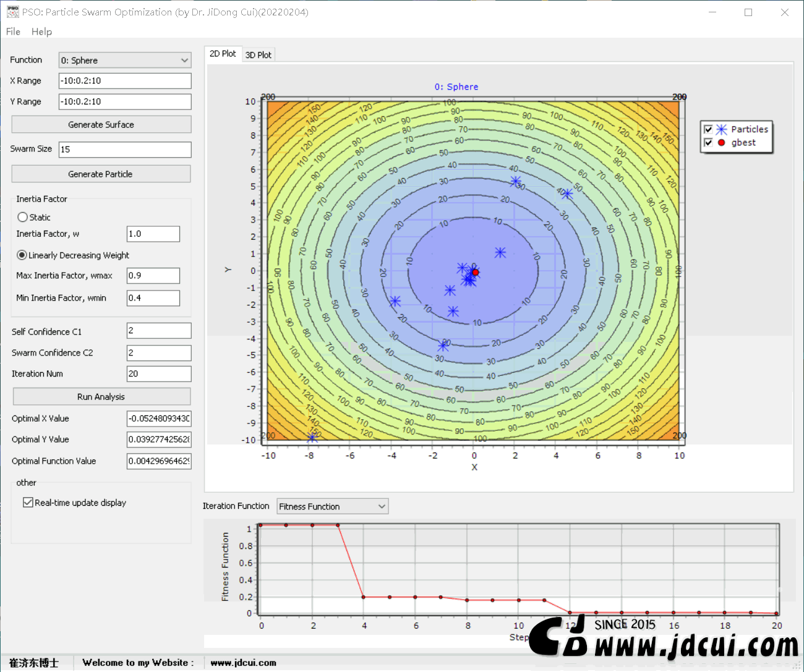Click the 'Iteration Function' label
The width and height of the screenshot is (804, 672).
point(236,506)
